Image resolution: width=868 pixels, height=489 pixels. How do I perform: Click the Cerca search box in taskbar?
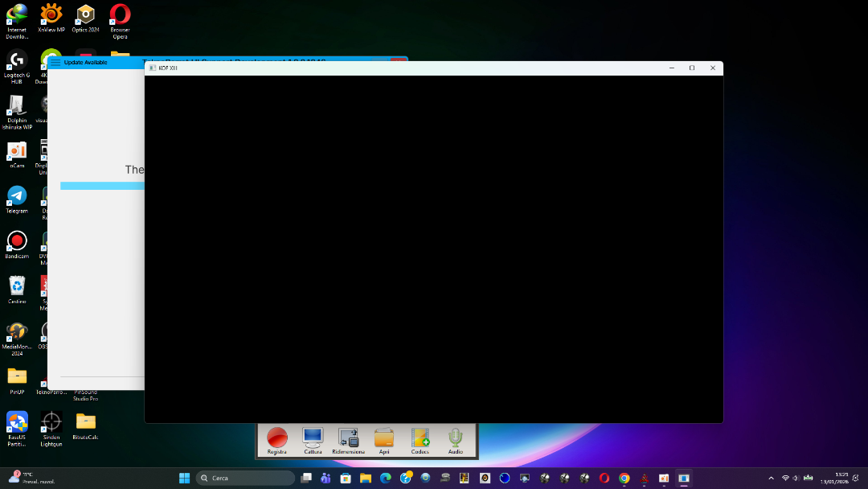coord(245,478)
